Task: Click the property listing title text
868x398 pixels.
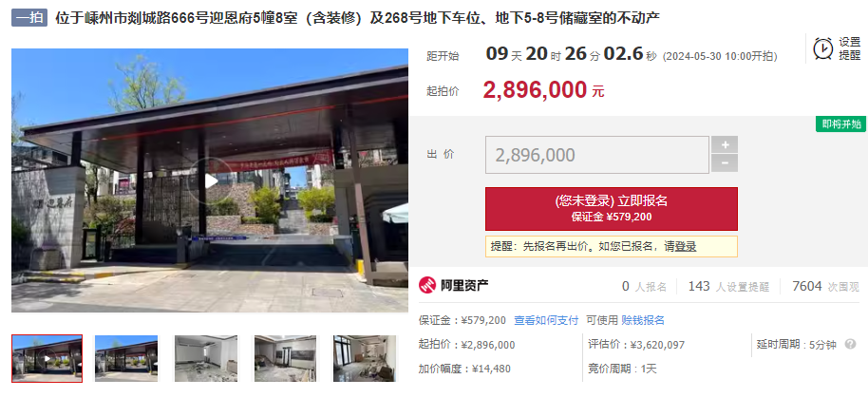Action: coord(358,18)
